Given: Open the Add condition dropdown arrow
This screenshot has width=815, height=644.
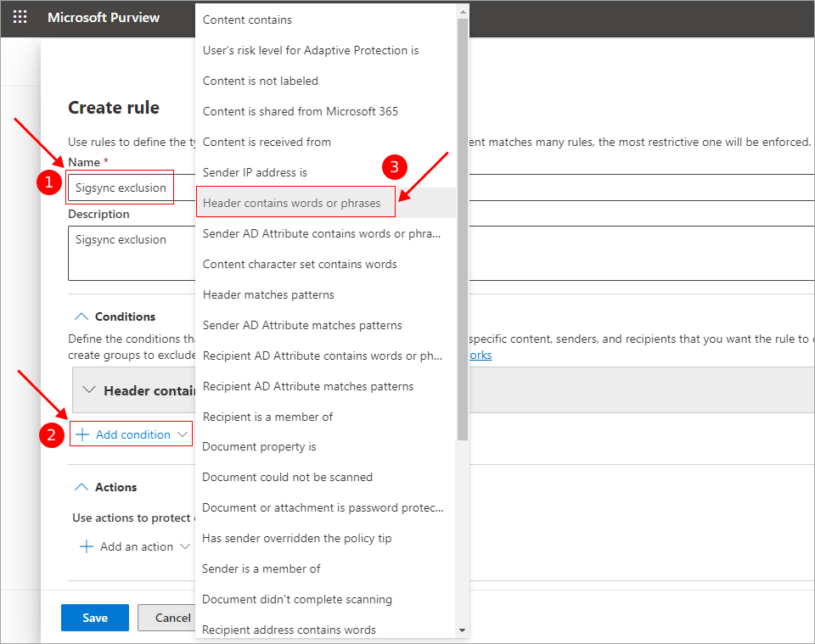Looking at the screenshot, I should click(182, 434).
